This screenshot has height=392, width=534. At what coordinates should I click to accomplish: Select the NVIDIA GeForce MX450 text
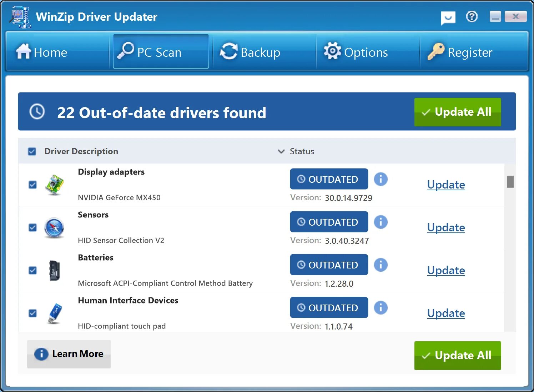[x=119, y=197]
